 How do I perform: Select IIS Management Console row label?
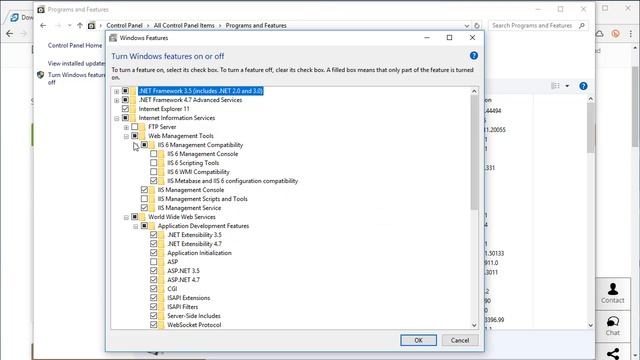pyautogui.click(x=191, y=189)
